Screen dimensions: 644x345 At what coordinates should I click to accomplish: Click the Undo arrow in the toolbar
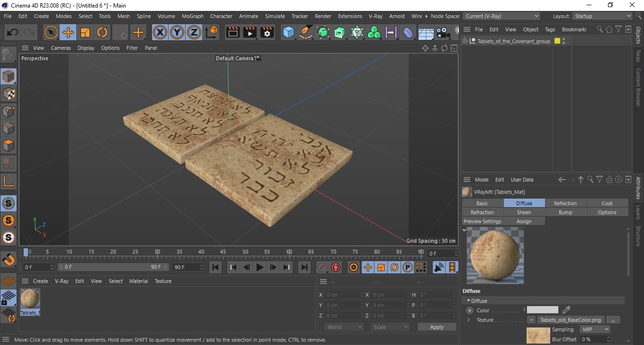[12, 33]
